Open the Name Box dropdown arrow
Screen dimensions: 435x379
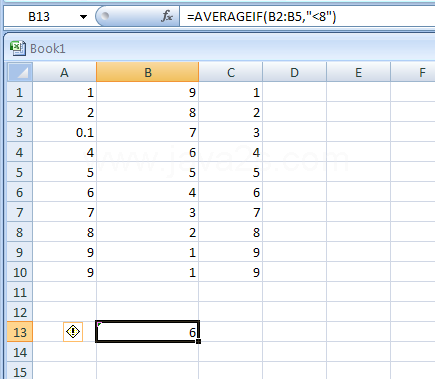click(83, 16)
